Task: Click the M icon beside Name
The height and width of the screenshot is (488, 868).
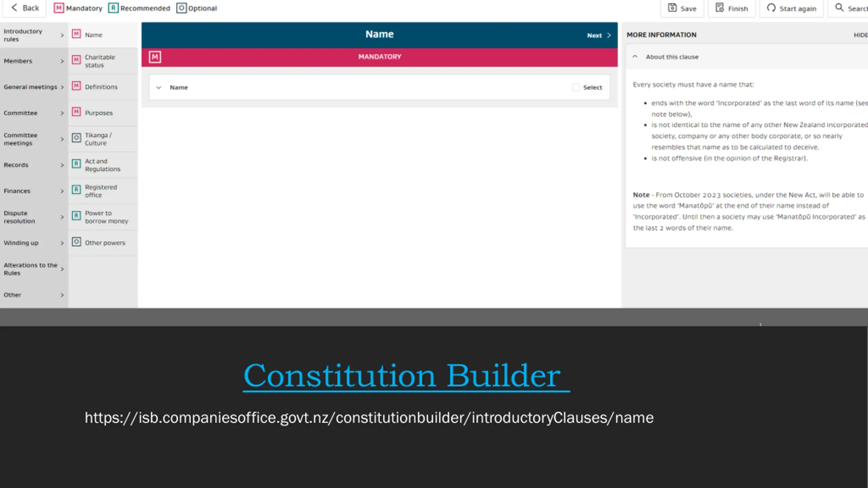Action: click(77, 34)
